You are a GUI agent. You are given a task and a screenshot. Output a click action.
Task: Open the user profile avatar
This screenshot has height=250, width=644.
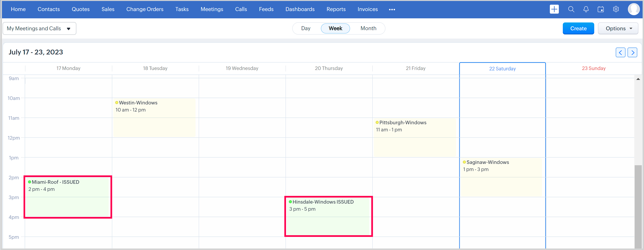tap(633, 9)
